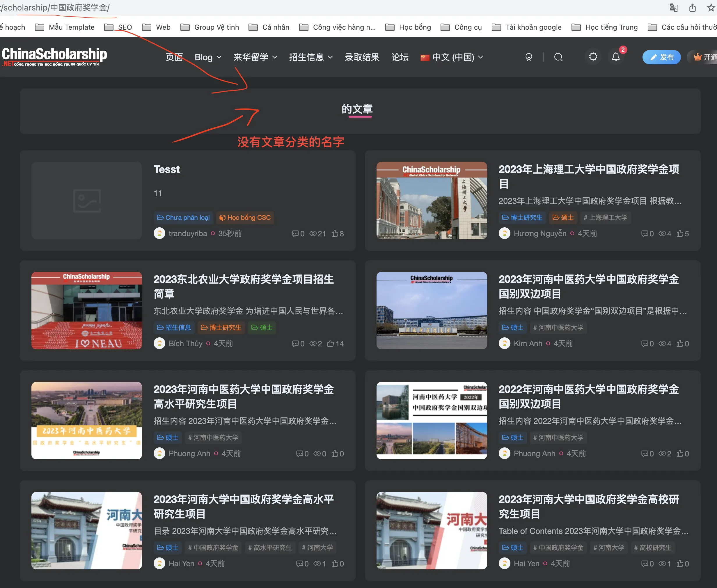Open the Tesst post title
Viewport: 717px width, 588px height.
(x=166, y=169)
